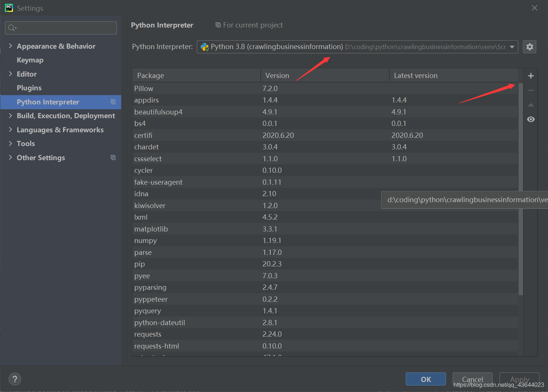Click the PyCharm logo in the title bar
The image size is (548, 392).
coord(9,8)
